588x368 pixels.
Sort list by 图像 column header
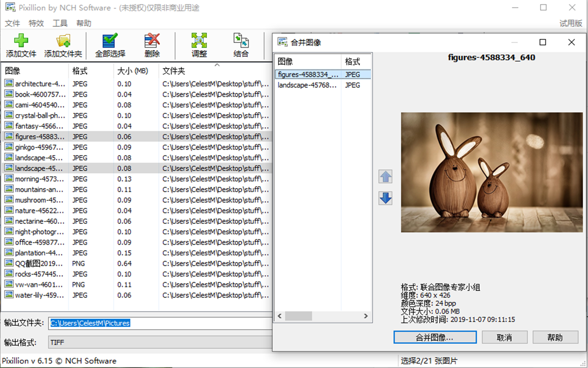click(x=35, y=71)
